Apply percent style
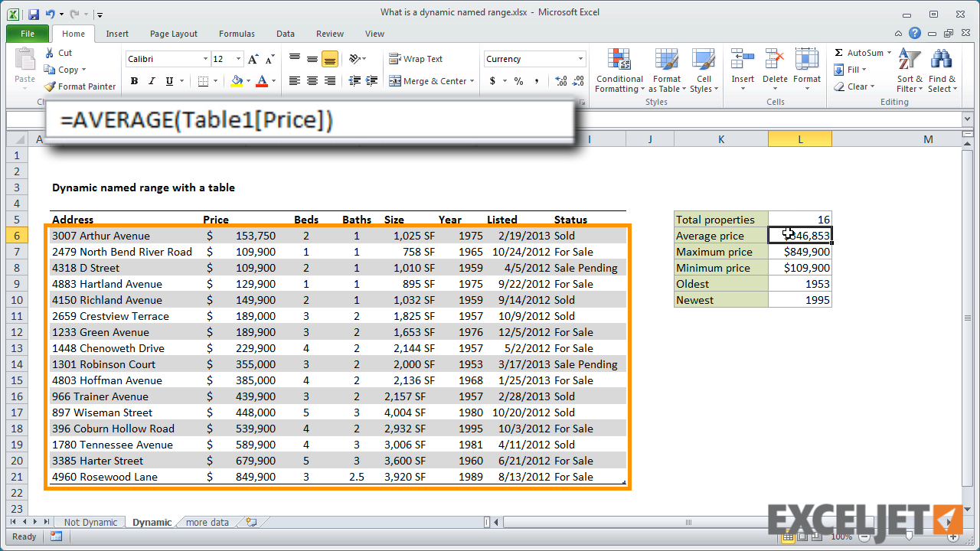The height and width of the screenshot is (551, 980). click(518, 81)
